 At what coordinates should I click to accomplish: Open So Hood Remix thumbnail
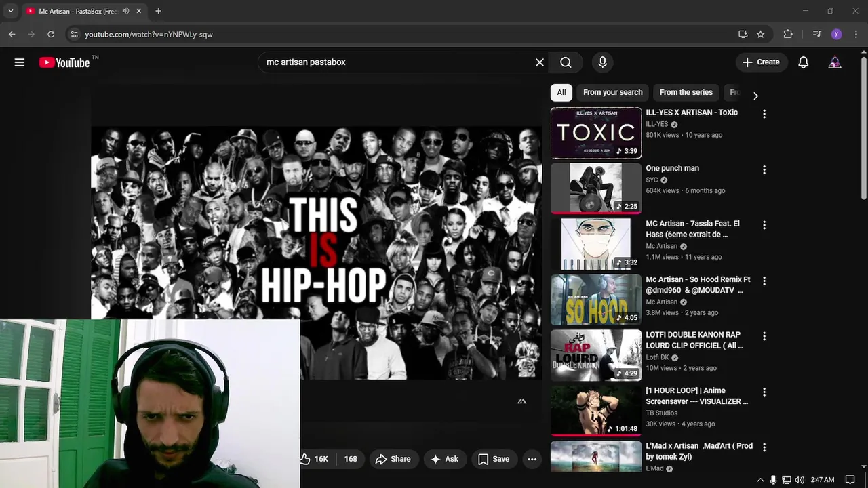(x=596, y=300)
